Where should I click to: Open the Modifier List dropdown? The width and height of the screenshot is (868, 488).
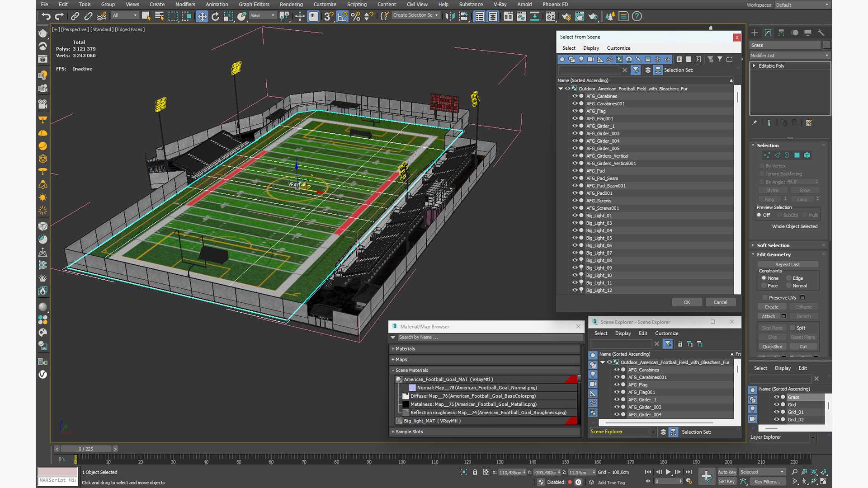789,56
